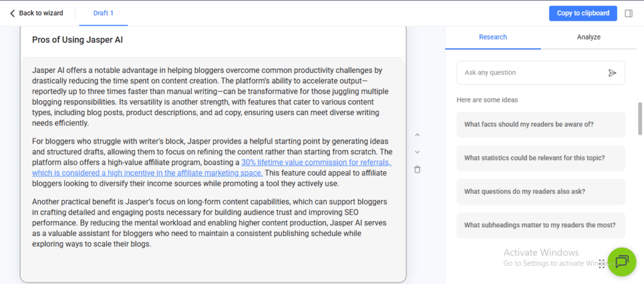Delete the section with the trash icon
644x284 pixels.
tap(418, 169)
